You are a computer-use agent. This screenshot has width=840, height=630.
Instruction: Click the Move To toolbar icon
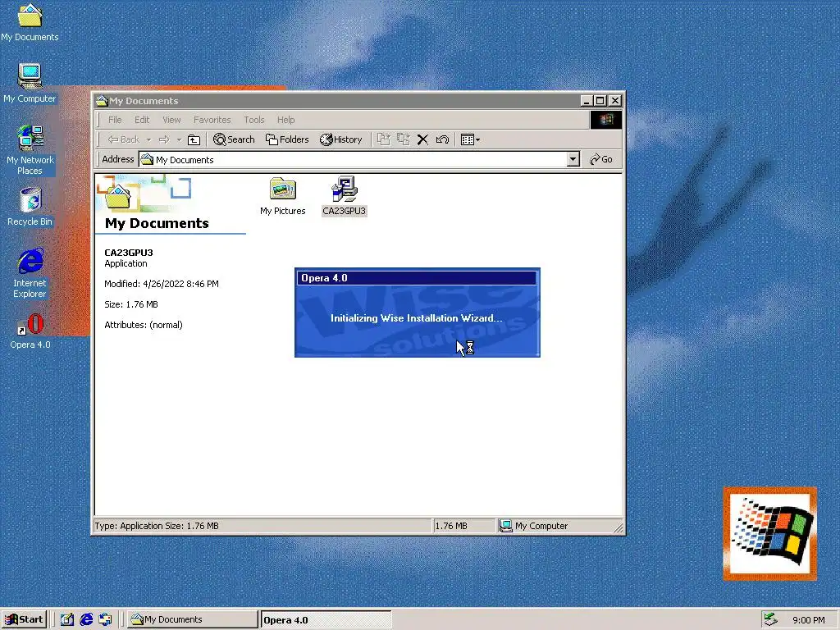point(384,139)
